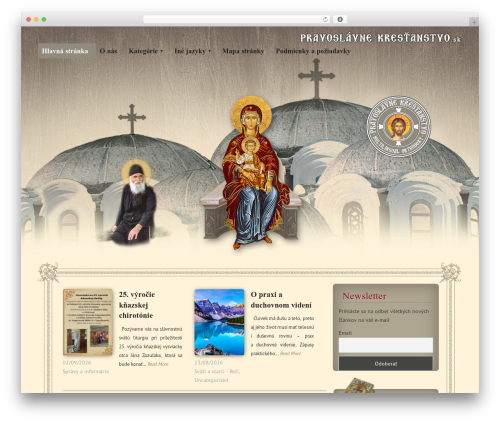This screenshot has height=423, width=500.
Task: Open article 25. výročie kňazskej chirotónie
Action: click(137, 305)
